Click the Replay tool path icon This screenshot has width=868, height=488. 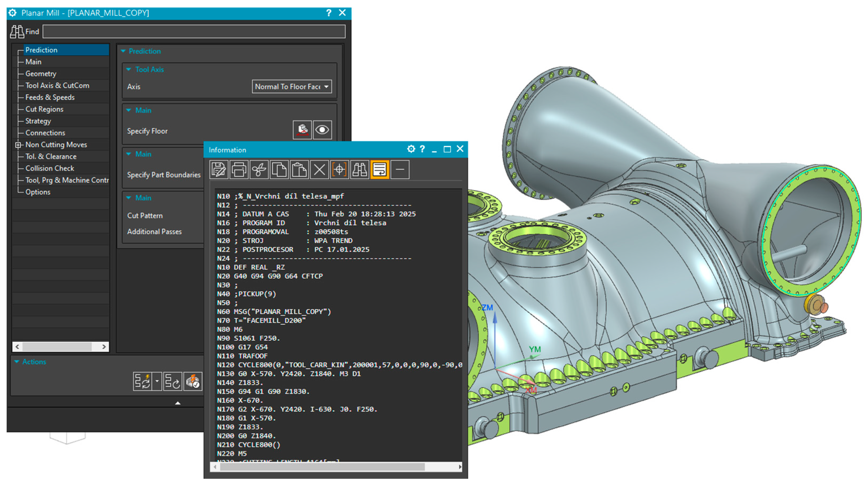[x=172, y=381]
